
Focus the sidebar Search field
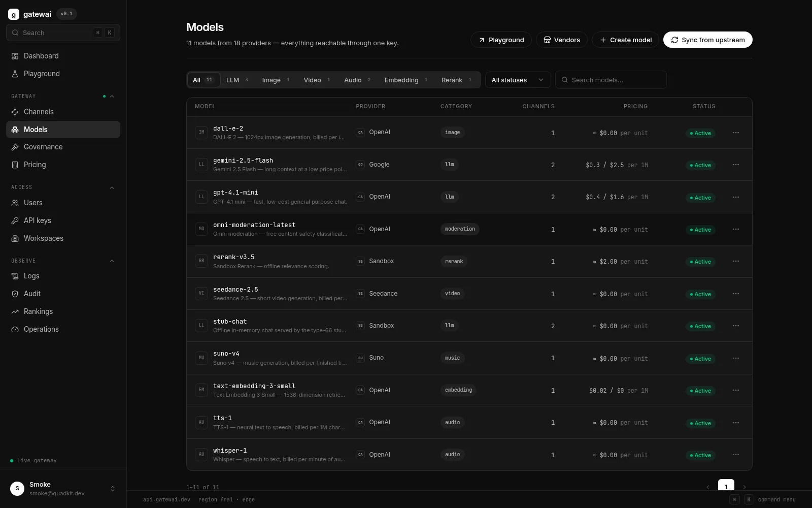(63, 33)
